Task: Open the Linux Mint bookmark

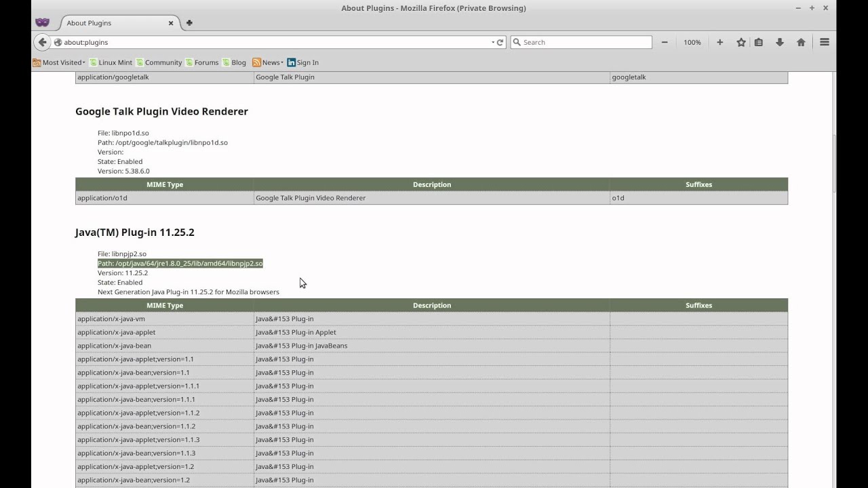Action: point(111,62)
